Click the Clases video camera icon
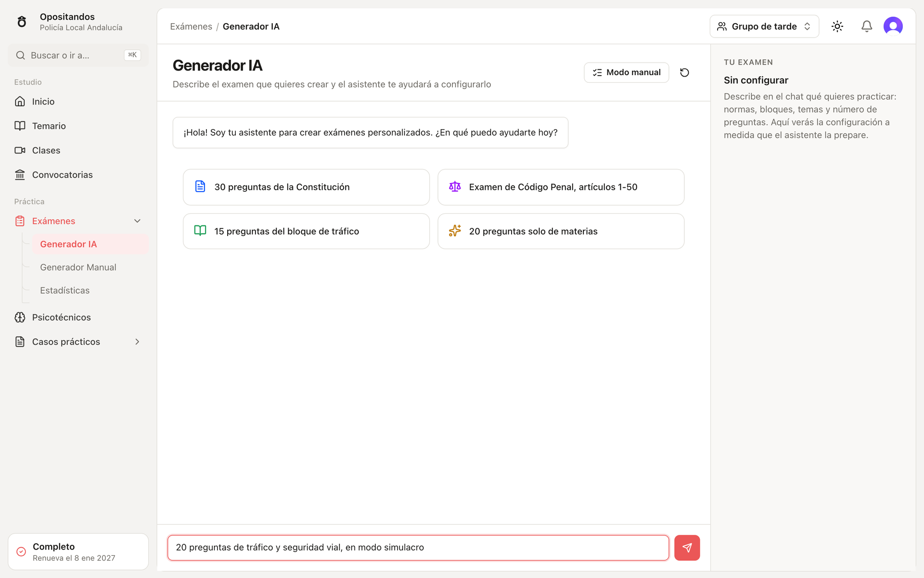 click(20, 150)
